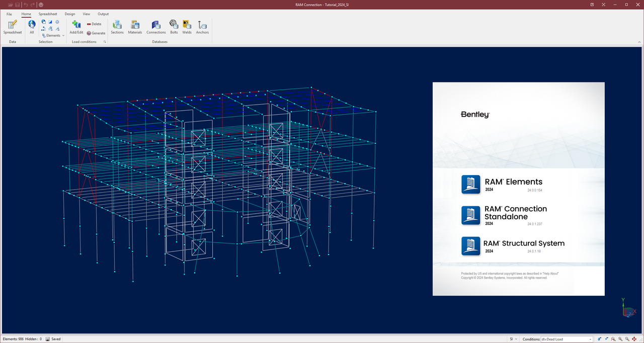Expand the Elements selection dropdown
The width and height of the screenshot is (644, 343).
point(53,36)
